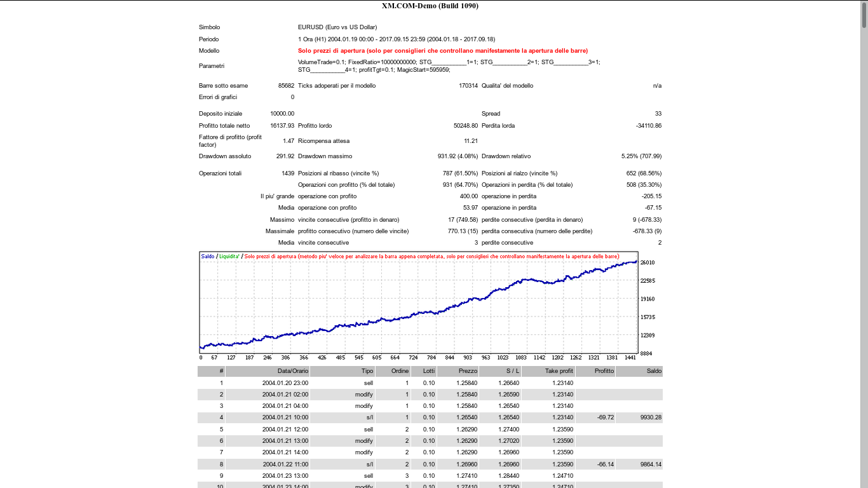This screenshot has height=488, width=868.
Task: Click the 'Qualita' del modello' label
Action: coord(508,86)
